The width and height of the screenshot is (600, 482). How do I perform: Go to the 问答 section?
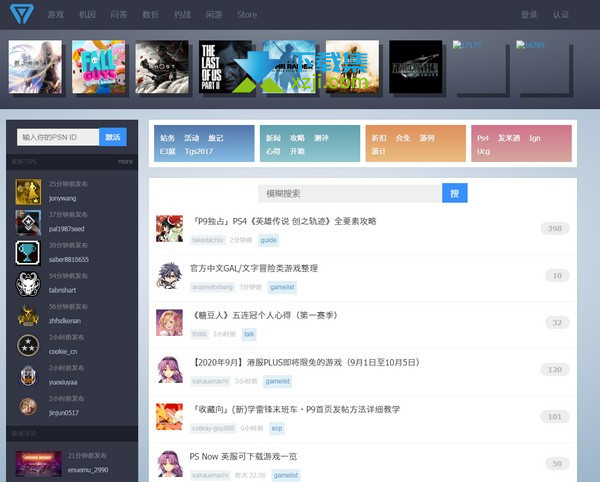pyautogui.click(x=119, y=15)
